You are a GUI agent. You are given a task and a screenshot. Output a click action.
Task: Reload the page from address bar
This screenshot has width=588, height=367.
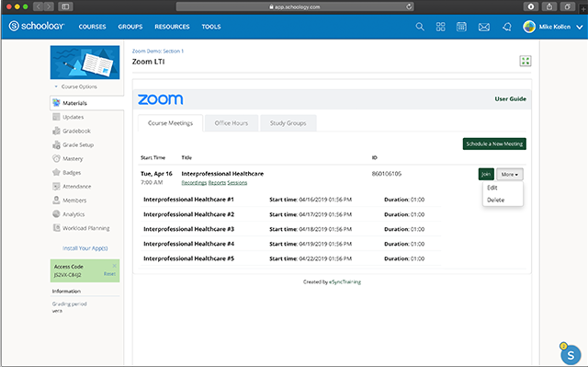(408, 6)
